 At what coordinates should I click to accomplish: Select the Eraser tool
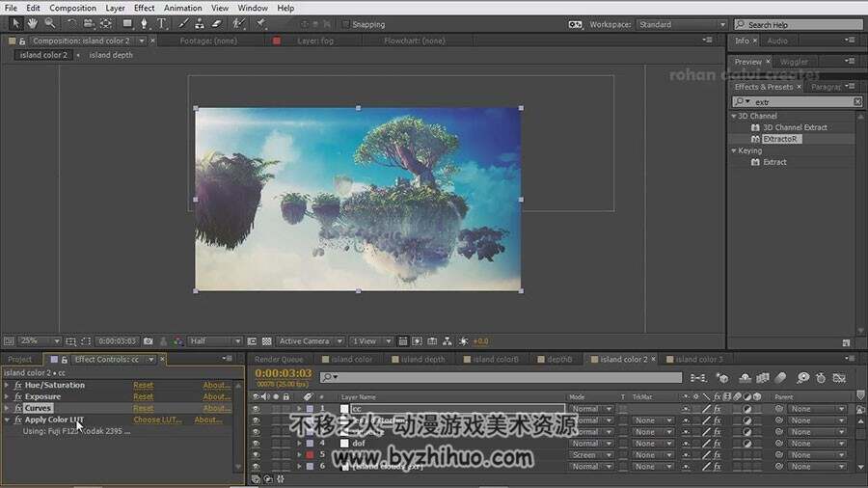[x=216, y=23]
